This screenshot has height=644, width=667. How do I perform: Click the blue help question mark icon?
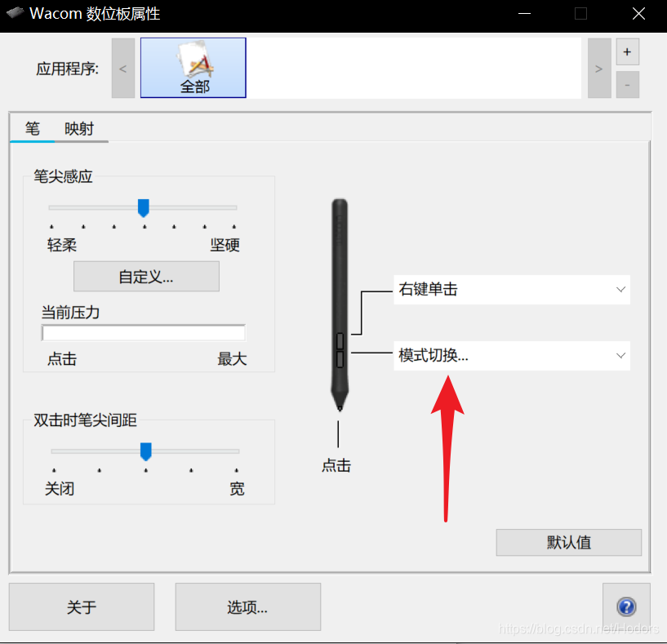click(626, 606)
